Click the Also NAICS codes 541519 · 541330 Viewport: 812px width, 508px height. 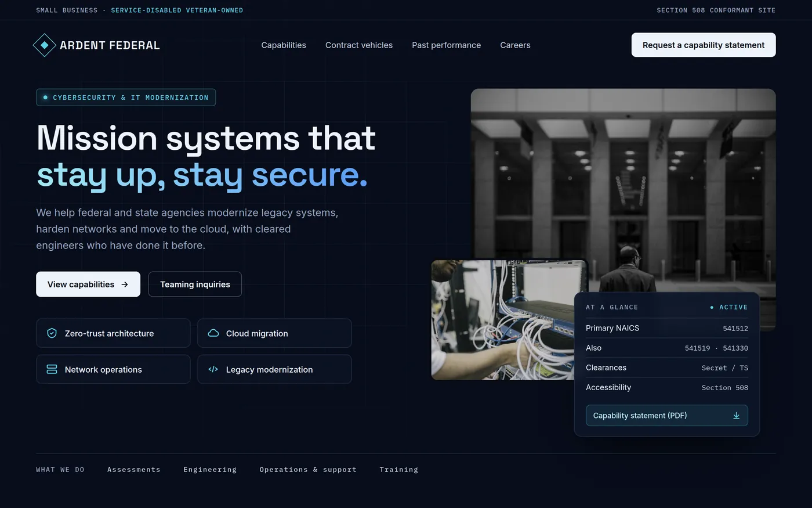tap(716, 348)
